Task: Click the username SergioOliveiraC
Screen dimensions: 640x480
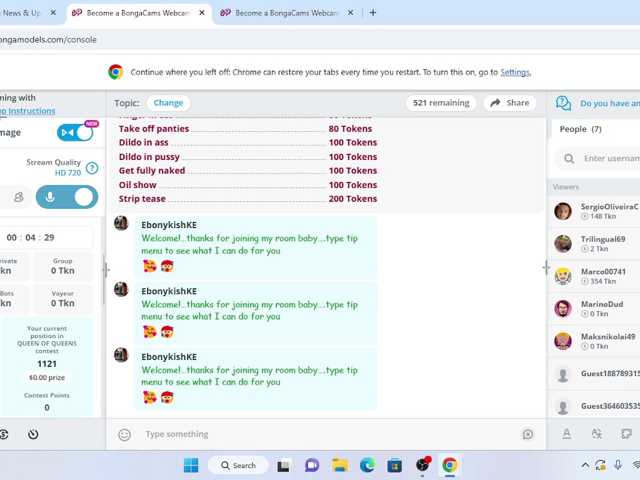Action: click(x=609, y=207)
